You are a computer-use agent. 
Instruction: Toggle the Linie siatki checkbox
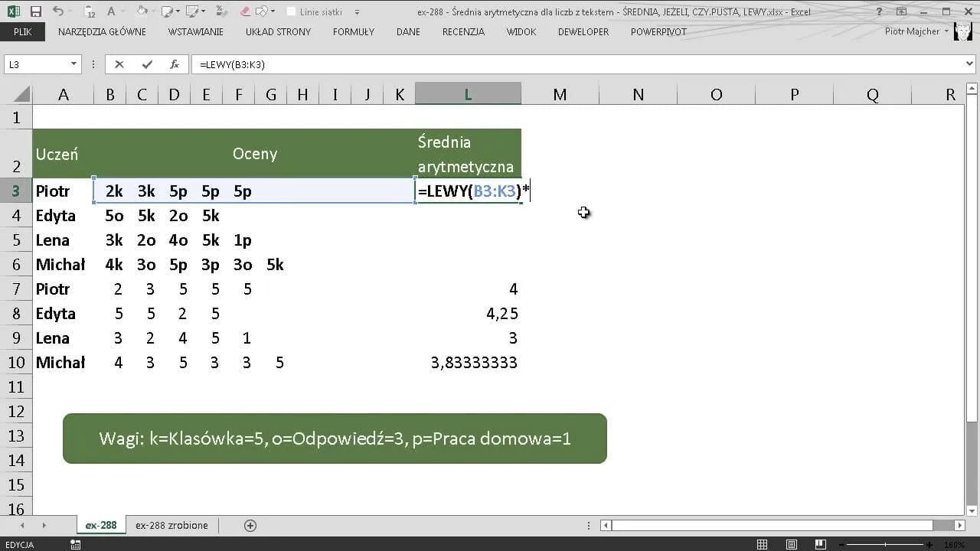click(292, 12)
